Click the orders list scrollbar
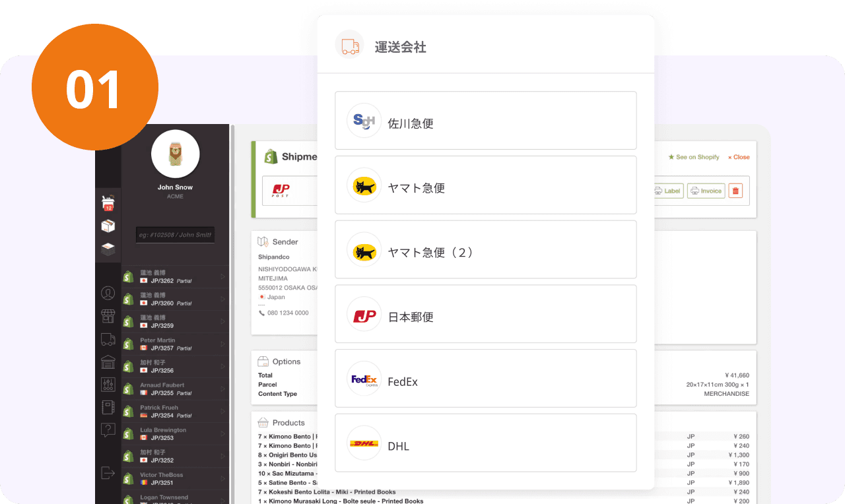The width and height of the screenshot is (845, 504). tap(232, 313)
